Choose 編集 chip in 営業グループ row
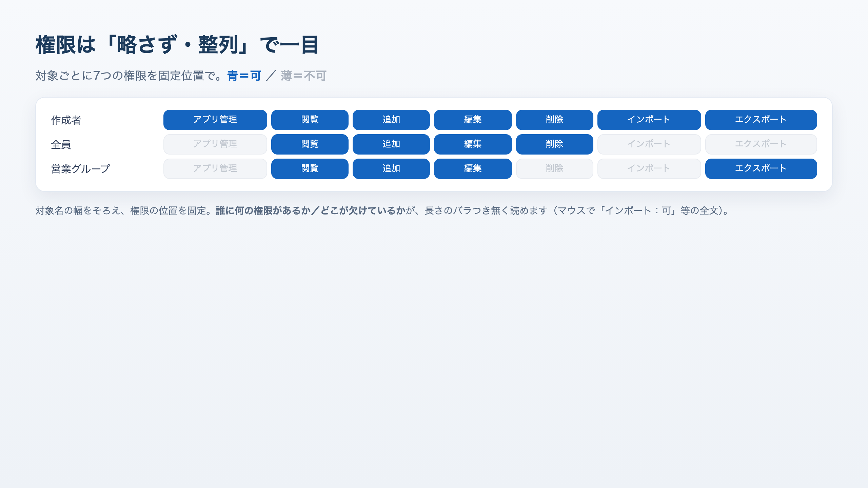 click(473, 168)
